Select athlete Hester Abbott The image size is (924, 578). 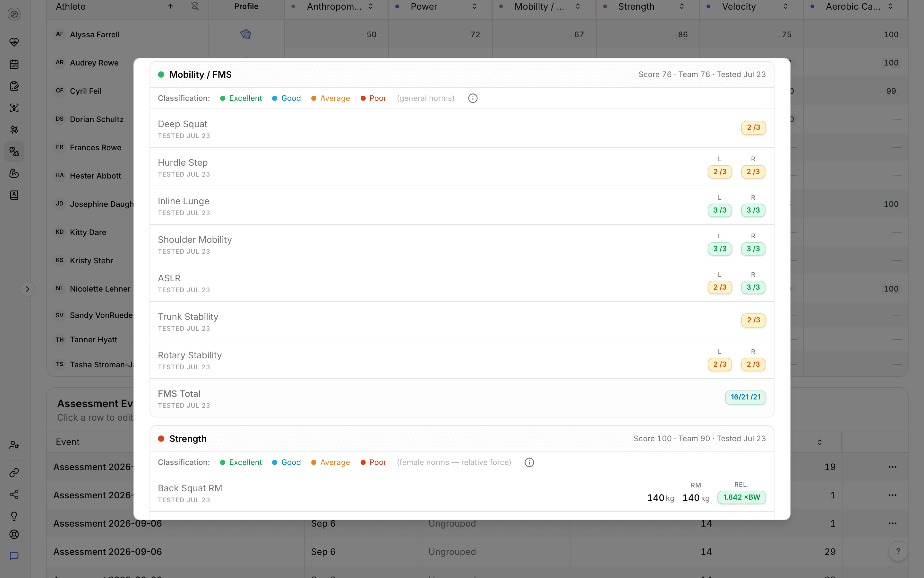pos(96,176)
